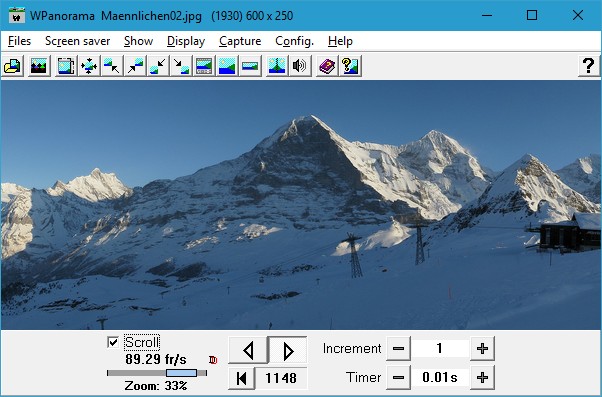This screenshot has width=602, height=397.
Task: Click the small red indicator near fr/s
Action: [213, 360]
